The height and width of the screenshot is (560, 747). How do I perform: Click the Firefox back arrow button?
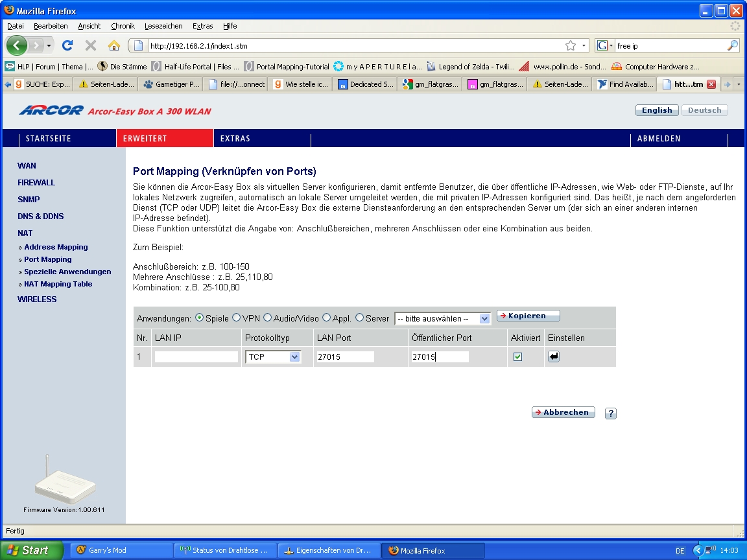click(18, 45)
